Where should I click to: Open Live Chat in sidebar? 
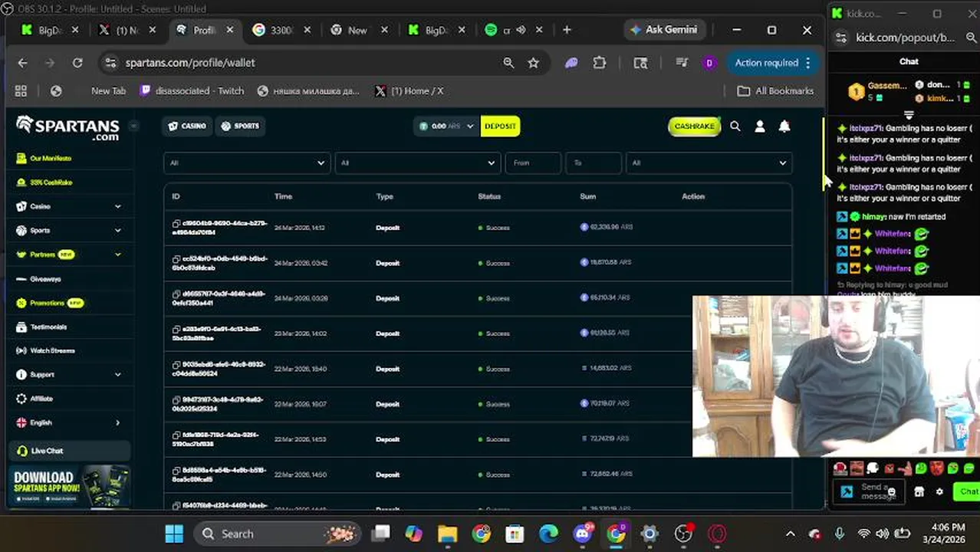69,451
